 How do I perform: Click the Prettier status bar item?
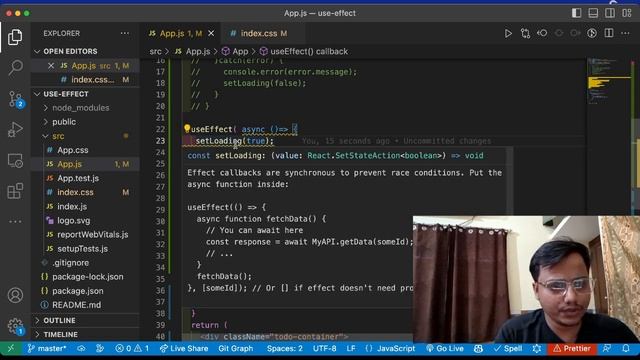[572, 349]
